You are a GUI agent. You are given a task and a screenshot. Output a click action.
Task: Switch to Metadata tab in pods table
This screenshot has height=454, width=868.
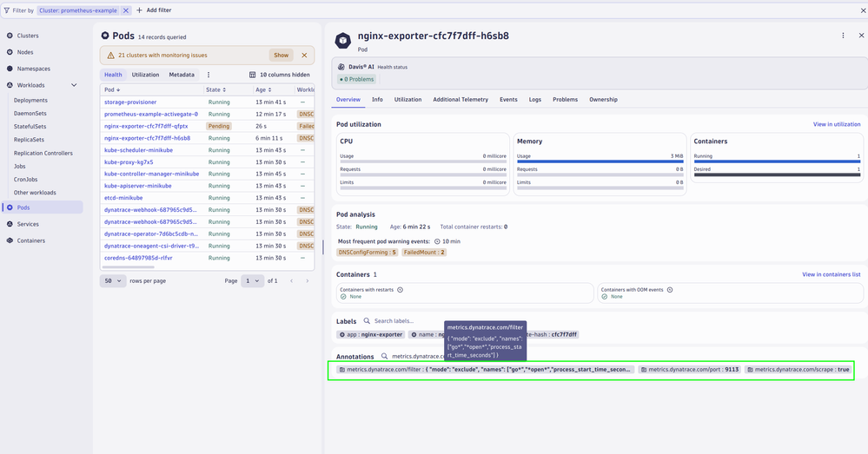click(x=182, y=75)
